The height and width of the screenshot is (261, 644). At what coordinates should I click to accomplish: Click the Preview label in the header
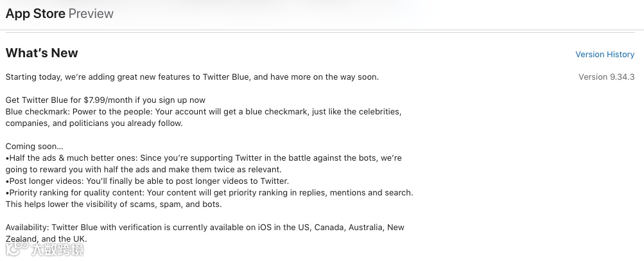pyautogui.click(x=91, y=14)
